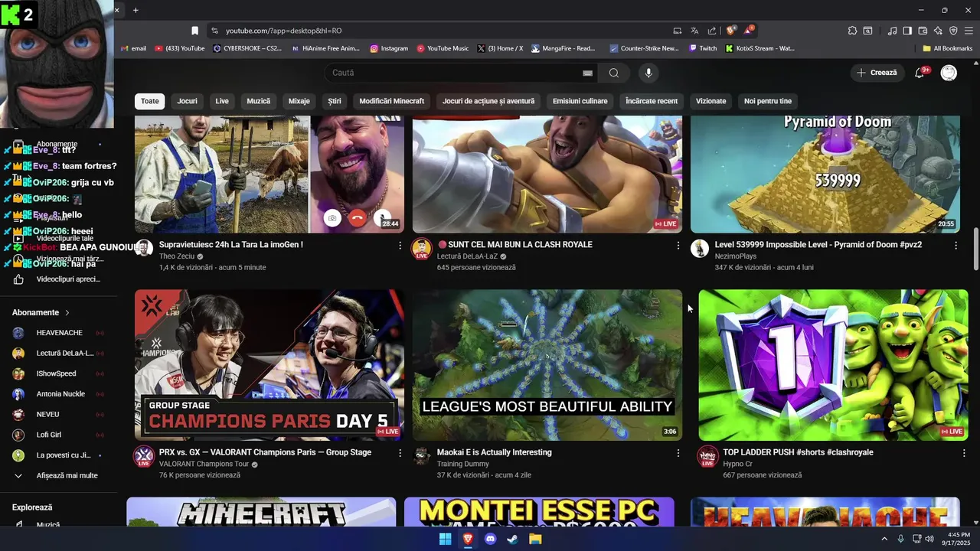Open more options for Maokai E video
This screenshot has height=551, width=980.
678,453
